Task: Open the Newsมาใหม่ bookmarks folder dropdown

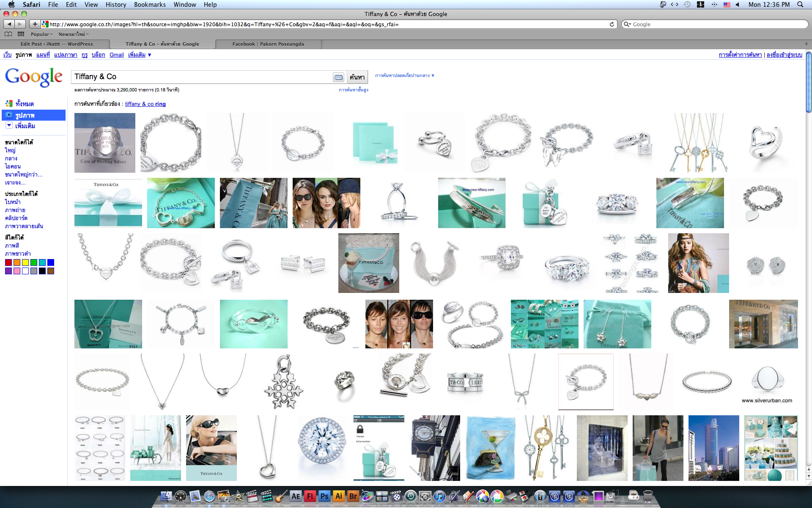Action: pyautogui.click(x=74, y=34)
